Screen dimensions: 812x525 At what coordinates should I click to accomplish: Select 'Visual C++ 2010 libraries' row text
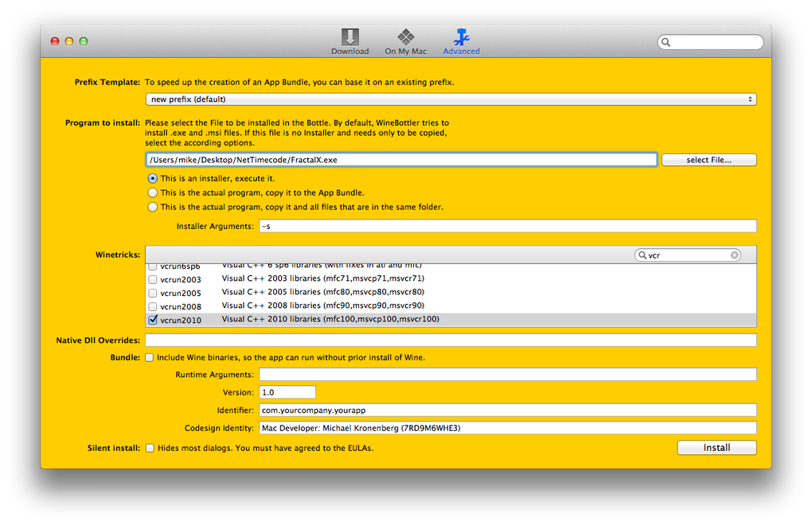(330, 319)
